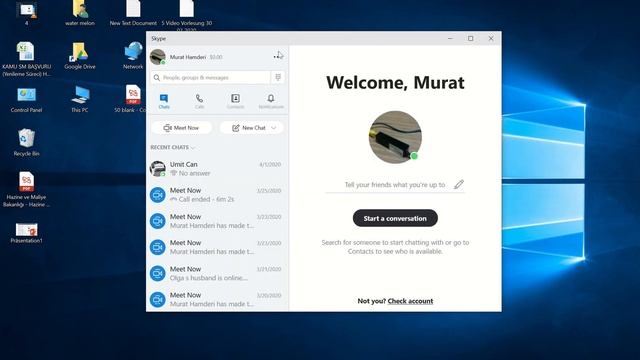The height and width of the screenshot is (360, 640).
Task: Open the Umit Can chat
Action: click(x=217, y=169)
